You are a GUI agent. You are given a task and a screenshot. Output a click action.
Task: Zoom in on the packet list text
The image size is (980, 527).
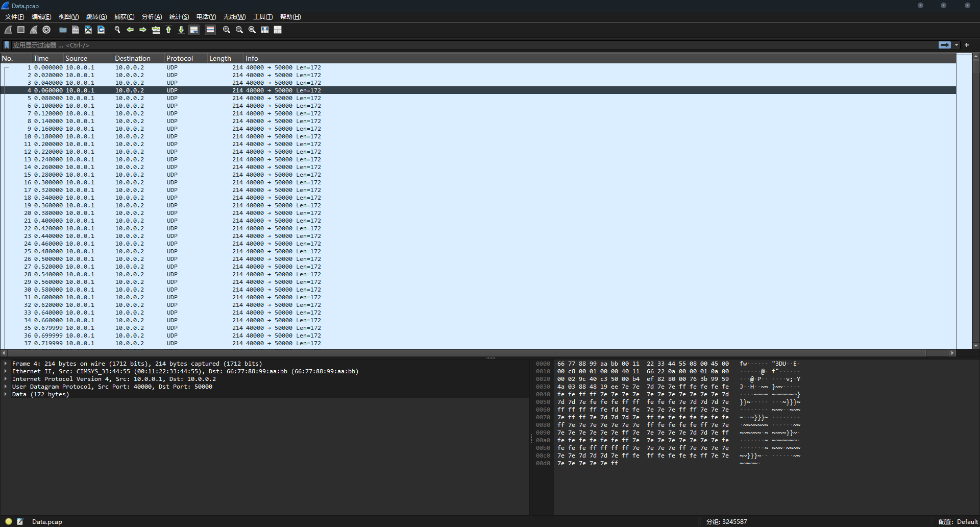227,30
